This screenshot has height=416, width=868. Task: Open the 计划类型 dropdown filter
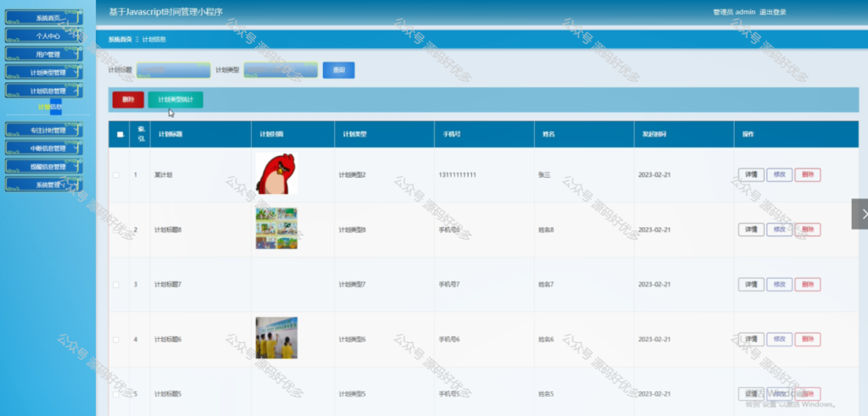point(281,70)
